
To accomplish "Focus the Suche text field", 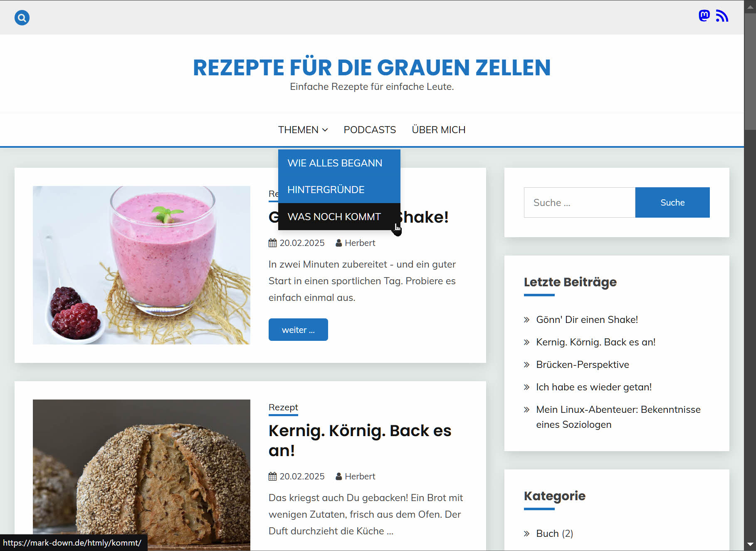I will [580, 202].
